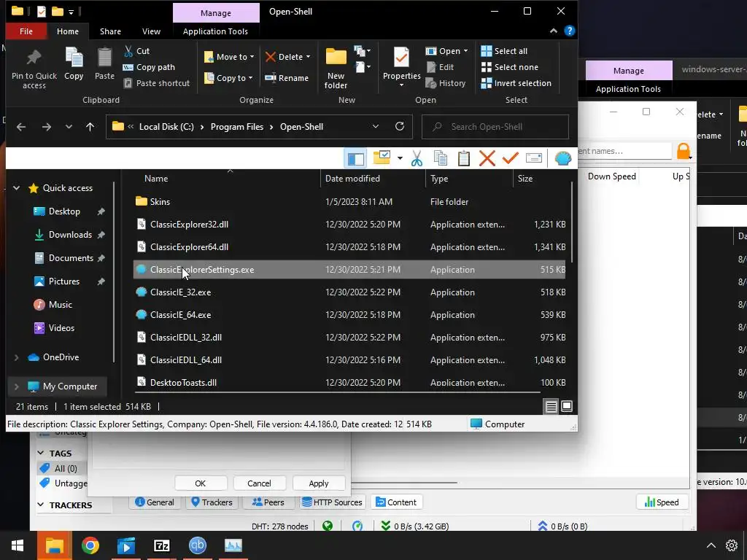Screen dimensions: 747x560
Task: Click Select all in ribbon
Action: pos(504,51)
